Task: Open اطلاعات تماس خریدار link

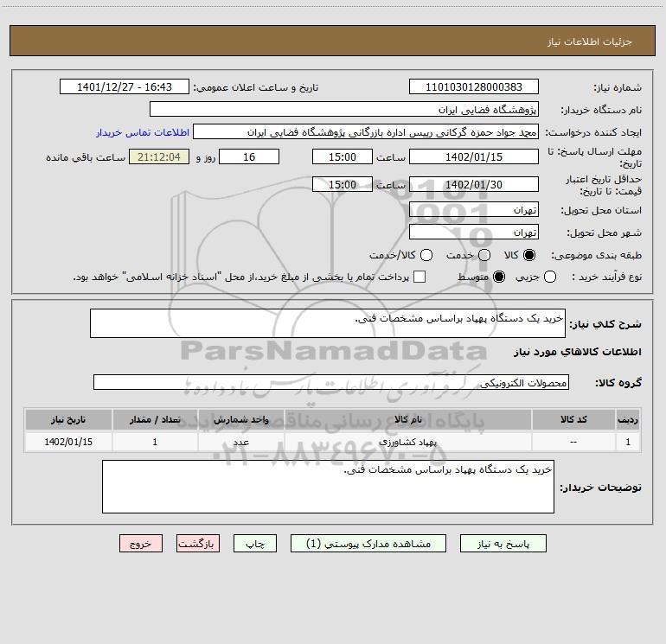Action: 143,132
